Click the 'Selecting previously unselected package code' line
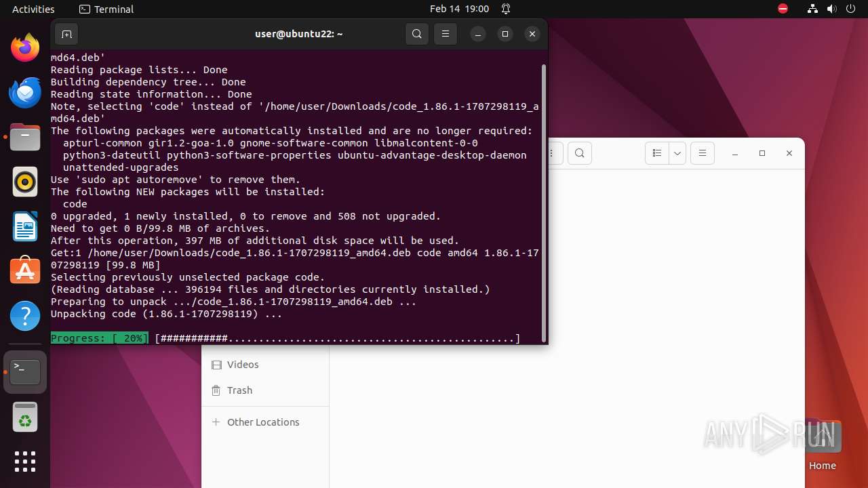 point(188,277)
